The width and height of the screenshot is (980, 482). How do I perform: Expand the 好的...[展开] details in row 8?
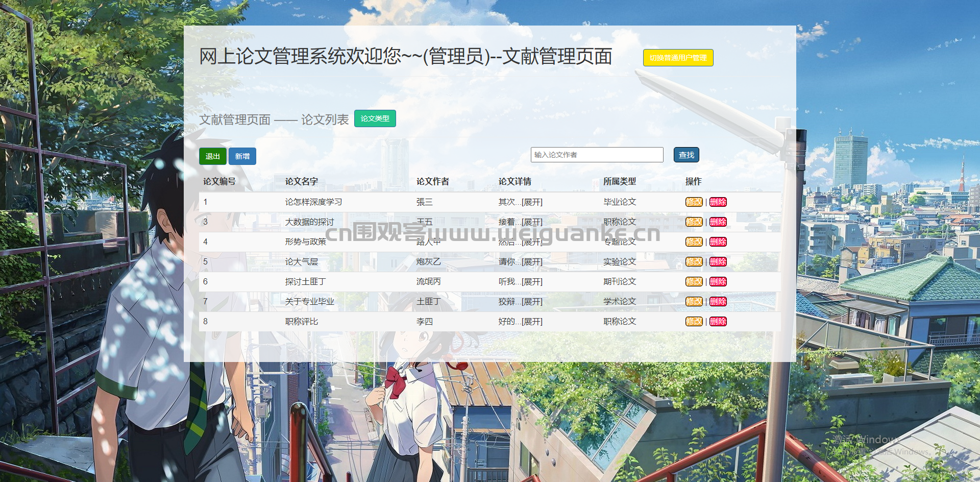click(x=532, y=322)
